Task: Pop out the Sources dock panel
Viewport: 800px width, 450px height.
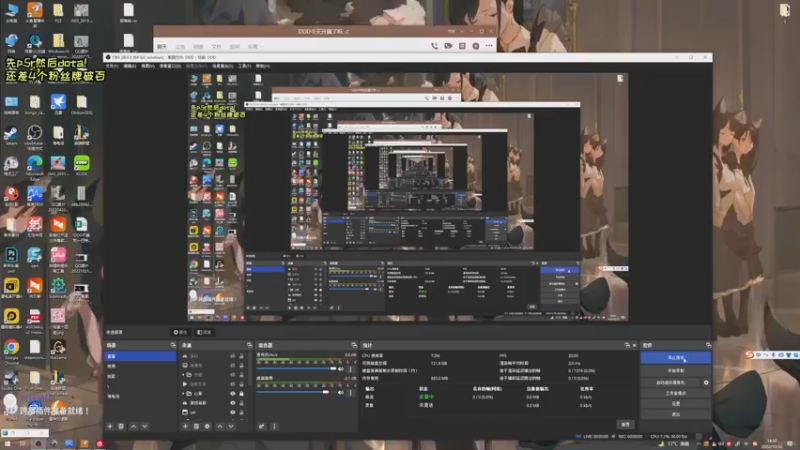Action: pyautogui.click(x=249, y=345)
